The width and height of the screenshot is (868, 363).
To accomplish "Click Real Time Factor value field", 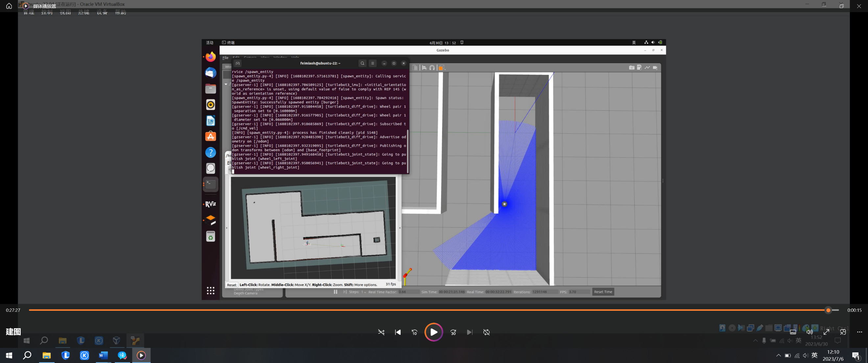I will [409, 292].
